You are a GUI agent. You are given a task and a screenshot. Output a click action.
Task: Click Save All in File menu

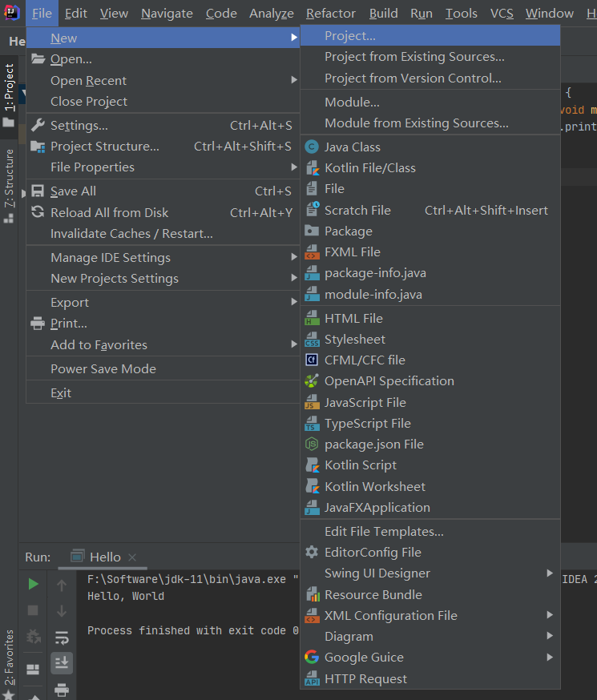click(x=163, y=191)
